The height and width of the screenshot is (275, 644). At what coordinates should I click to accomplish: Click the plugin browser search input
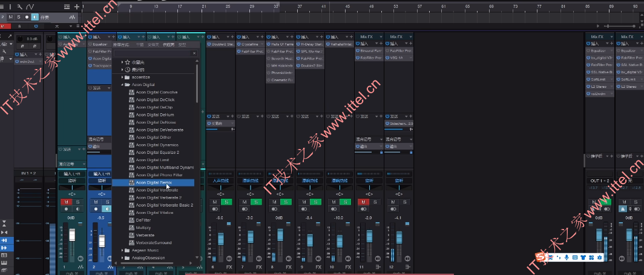tap(153, 53)
